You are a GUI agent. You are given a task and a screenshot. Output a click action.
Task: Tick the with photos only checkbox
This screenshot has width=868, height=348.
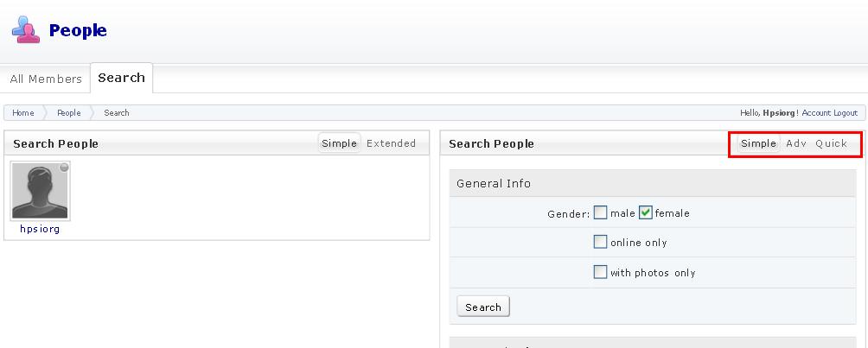600,272
